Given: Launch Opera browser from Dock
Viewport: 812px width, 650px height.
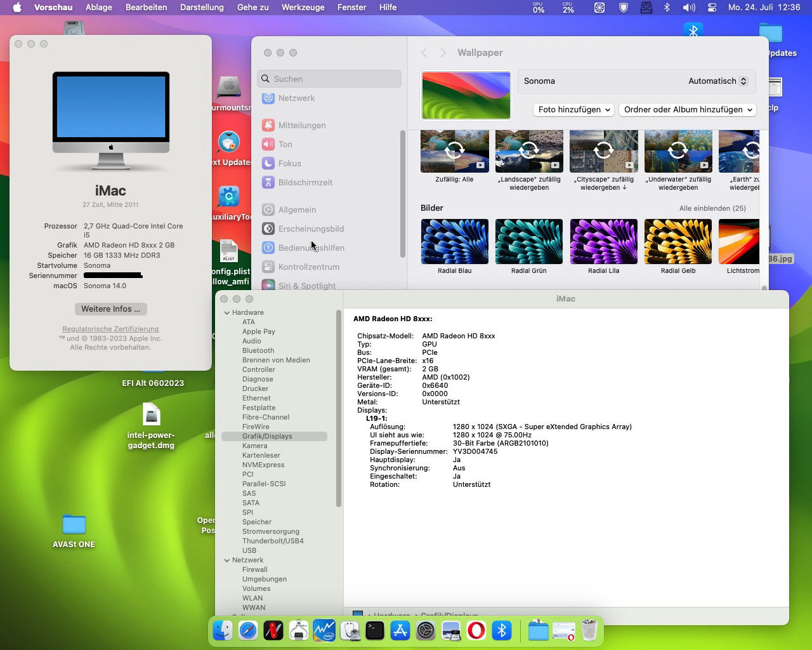Looking at the screenshot, I should [x=476, y=630].
